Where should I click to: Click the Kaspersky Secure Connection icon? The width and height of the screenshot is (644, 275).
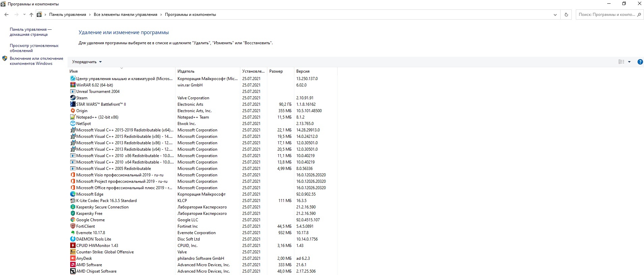coord(73,207)
